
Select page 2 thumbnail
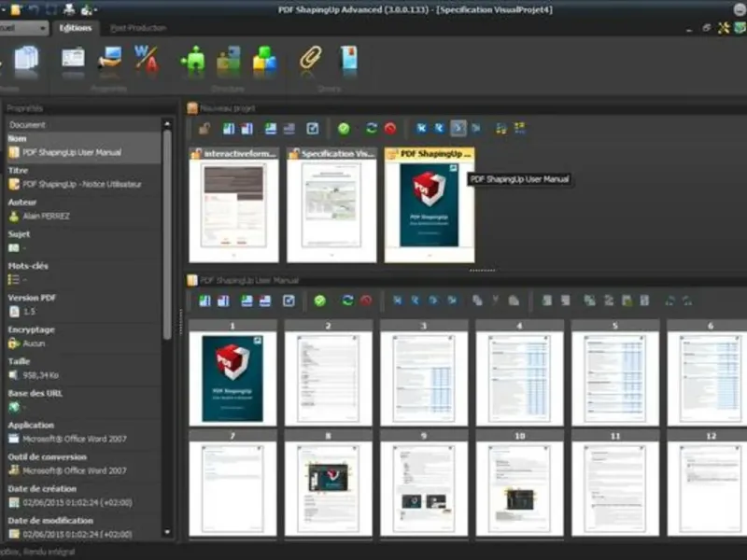[329, 373]
